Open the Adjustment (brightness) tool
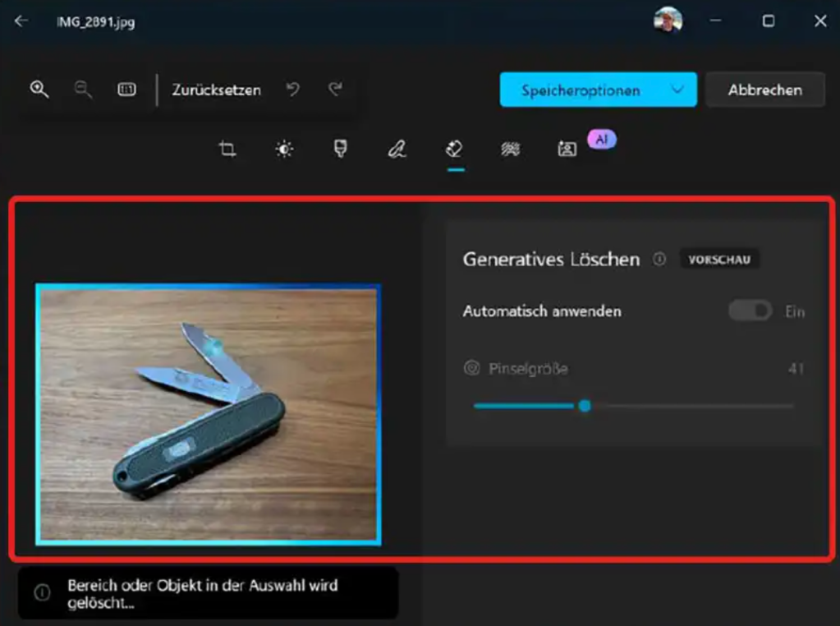This screenshot has height=626, width=840. point(283,149)
